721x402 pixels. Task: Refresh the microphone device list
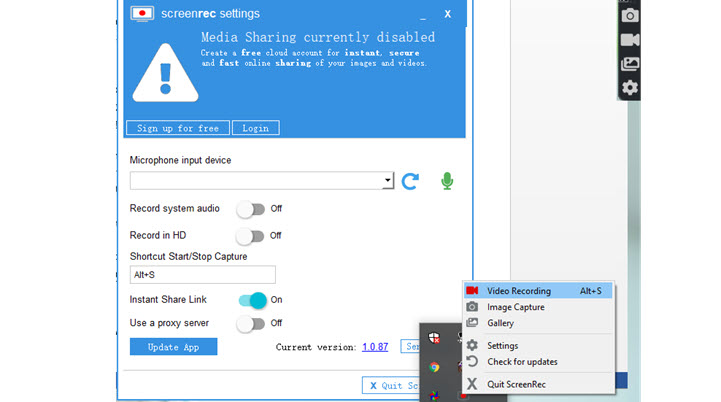coord(410,181)
